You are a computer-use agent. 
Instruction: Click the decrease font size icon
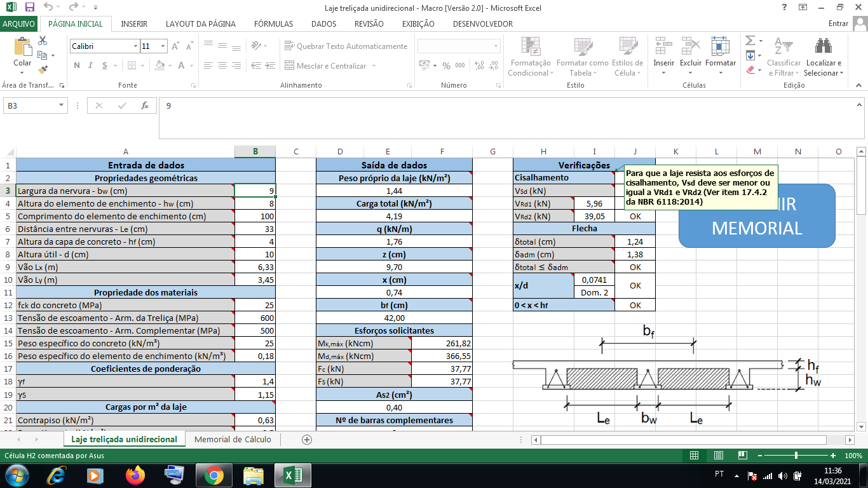tap(190, 46)
